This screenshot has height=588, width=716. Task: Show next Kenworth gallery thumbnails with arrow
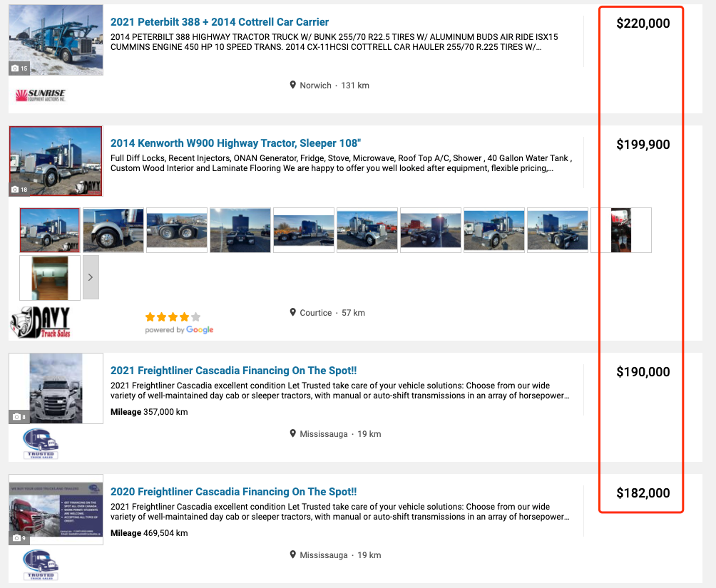91,277
